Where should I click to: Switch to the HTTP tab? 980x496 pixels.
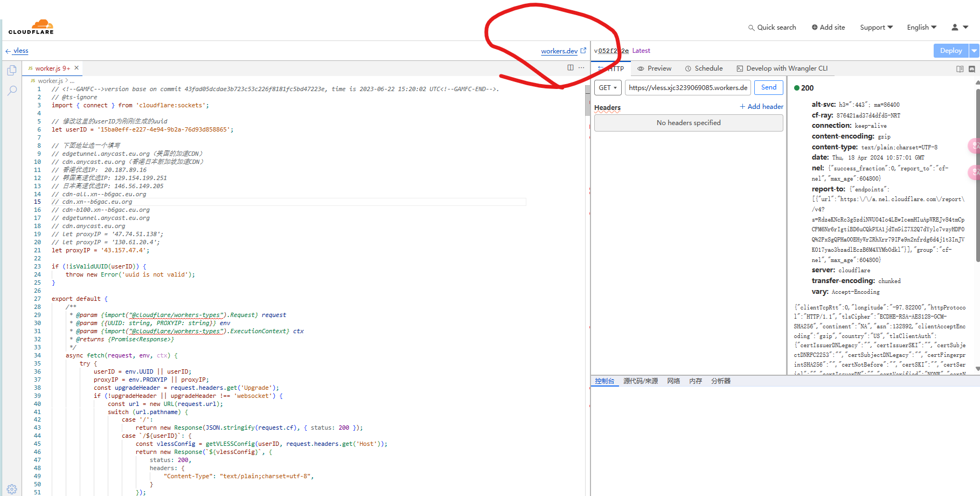pos(611,68)
